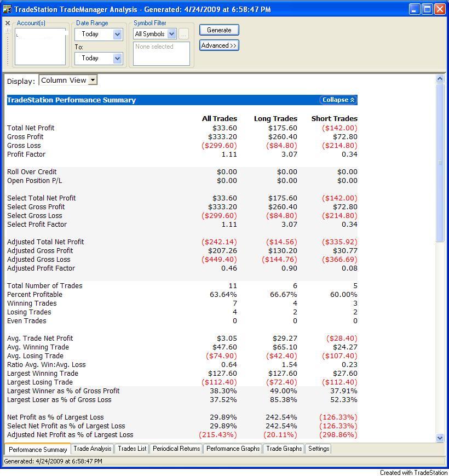Viewport: 449px width, 476px height.
Task: Select the Avg. Trade Net Profit label
Action: point(40,339)
